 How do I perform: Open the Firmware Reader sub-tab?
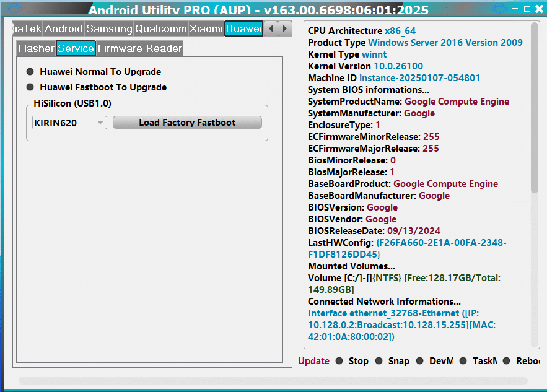139,48
